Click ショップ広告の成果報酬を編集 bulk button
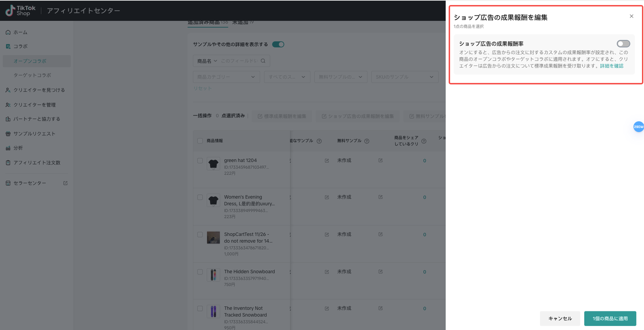644x330 pixels. [x=358, y=116]
